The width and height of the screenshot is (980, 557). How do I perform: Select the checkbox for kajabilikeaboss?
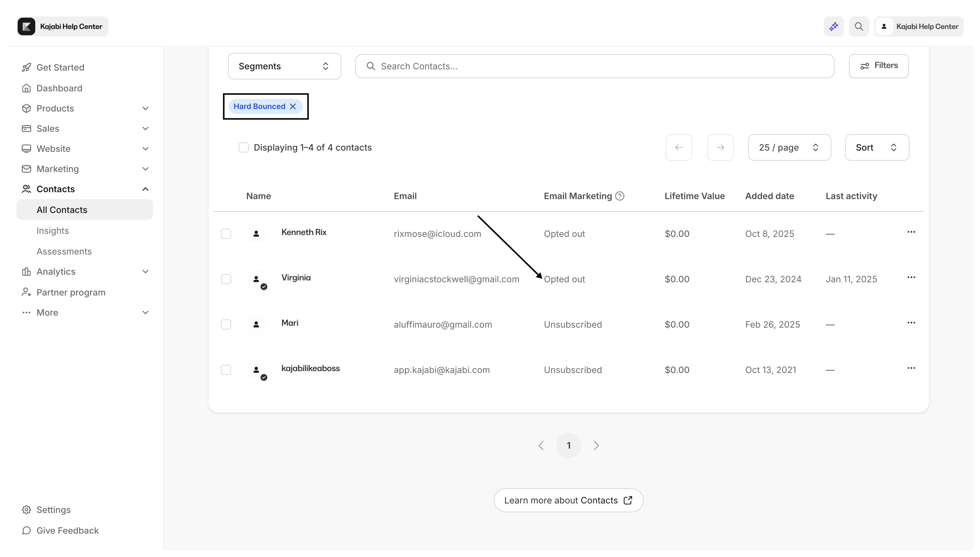(226, 370)
